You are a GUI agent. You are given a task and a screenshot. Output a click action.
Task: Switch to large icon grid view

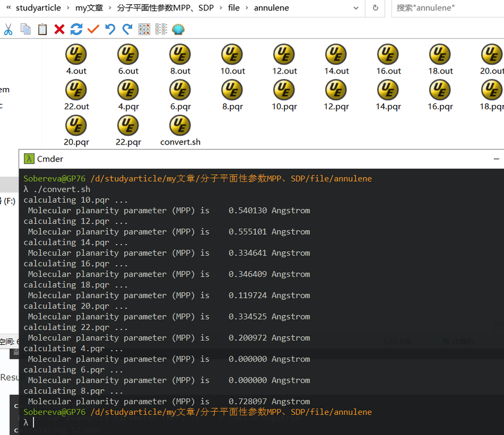[144, 29]
